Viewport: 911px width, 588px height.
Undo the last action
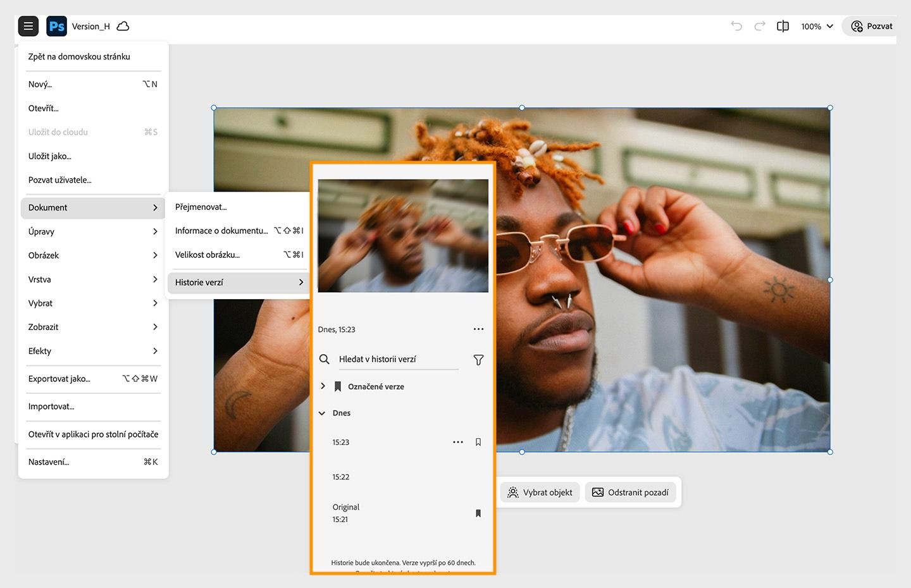736,26
